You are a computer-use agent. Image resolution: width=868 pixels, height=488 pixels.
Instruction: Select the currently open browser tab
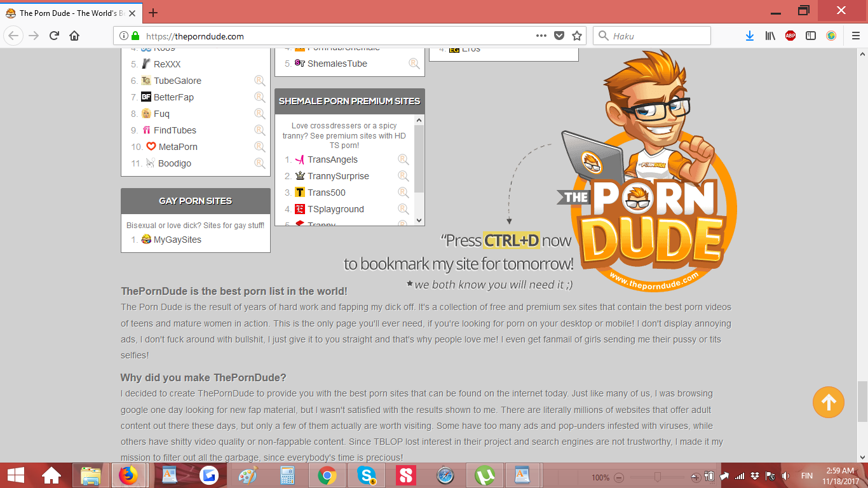(x=72, y=12)
